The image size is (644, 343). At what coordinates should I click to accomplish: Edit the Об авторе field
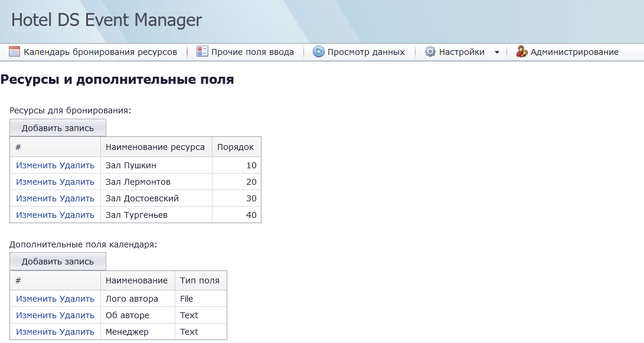pos(36,315)
